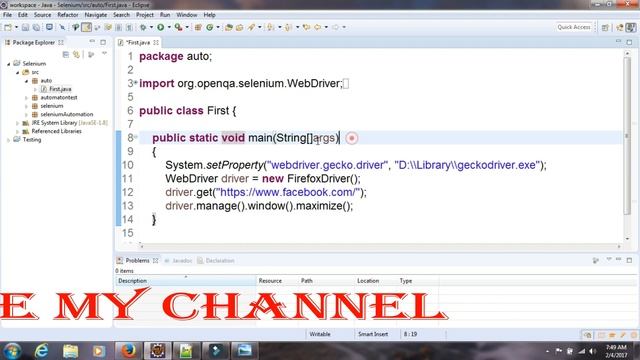Sort by the Resource column header

(x=277, y=281)
